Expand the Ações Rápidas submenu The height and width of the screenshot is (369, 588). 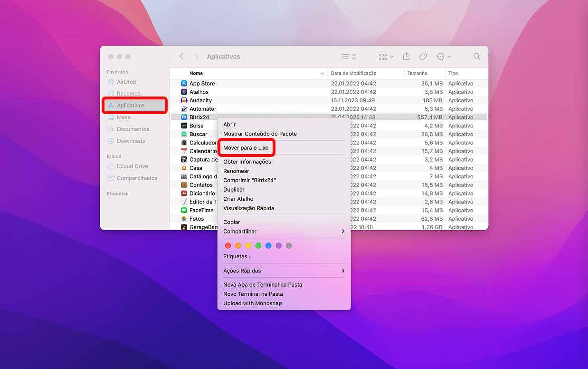pos(284,271)
